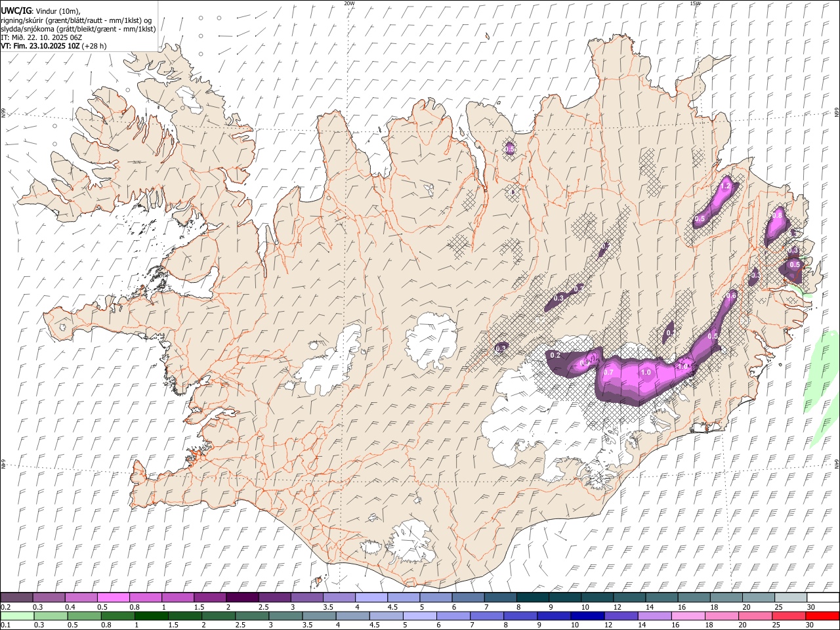The width and height of the screenshot is (840, 630).
Task: Click the 0.1 label under the lower scale
Action: click(5, 625)
